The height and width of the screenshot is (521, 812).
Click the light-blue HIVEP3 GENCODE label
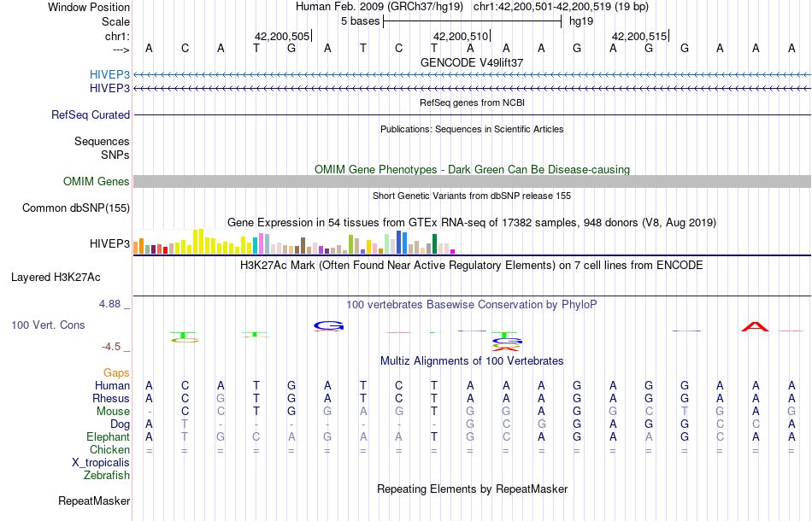coord(109,74)
